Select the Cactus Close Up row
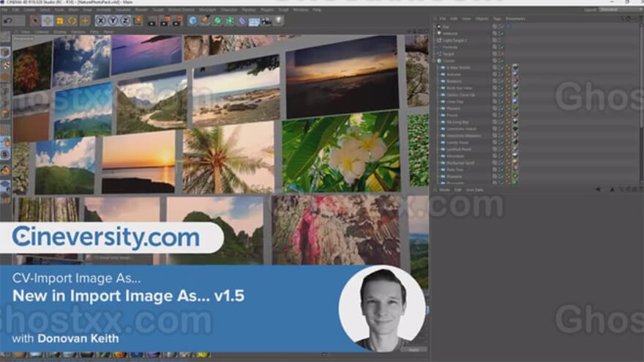 point(461,95)
